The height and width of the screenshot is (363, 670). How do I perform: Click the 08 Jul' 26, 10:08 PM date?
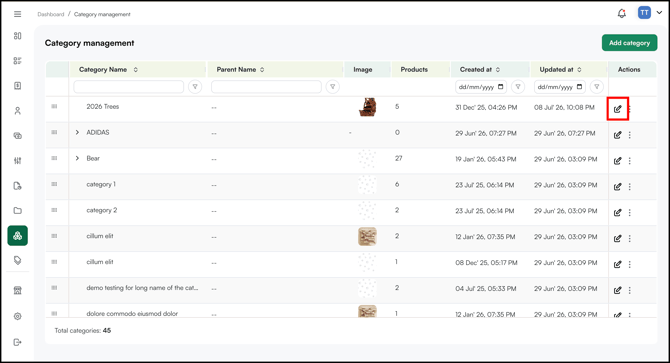point(564,107)
